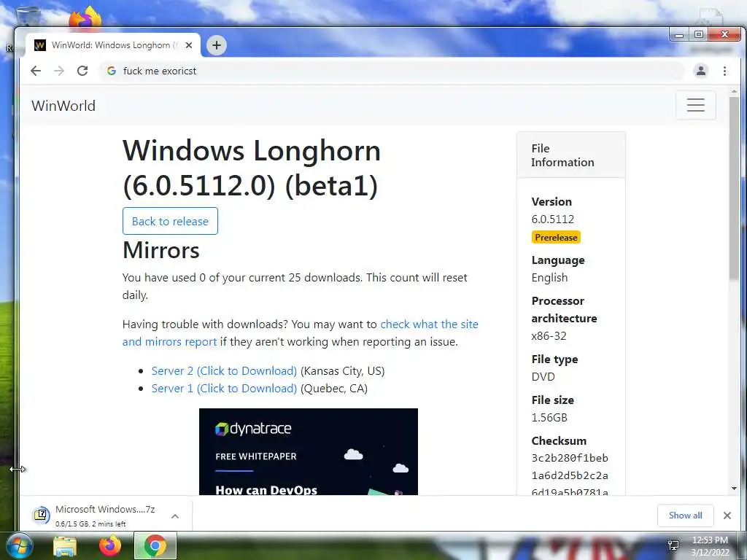Select the WinWorld: Windows Longhorn tab
This screenshot has width=747, height=560.
[x=113, y=45]
